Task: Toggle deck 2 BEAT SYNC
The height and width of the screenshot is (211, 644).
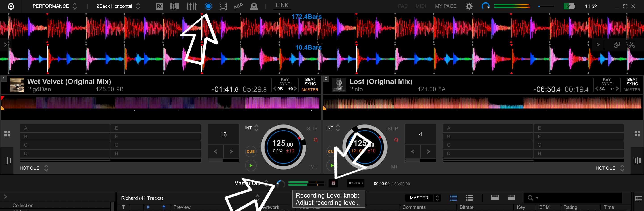Action: click(x=632, y=82)
